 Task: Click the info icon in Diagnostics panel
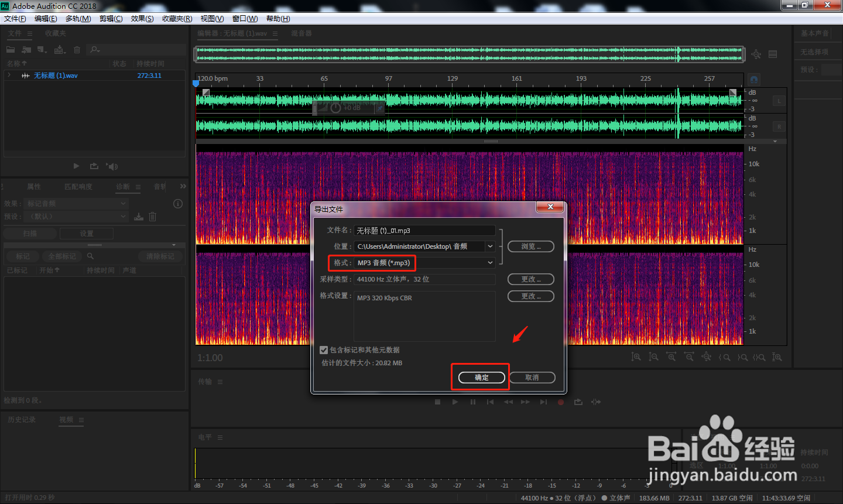coord(178,204)
